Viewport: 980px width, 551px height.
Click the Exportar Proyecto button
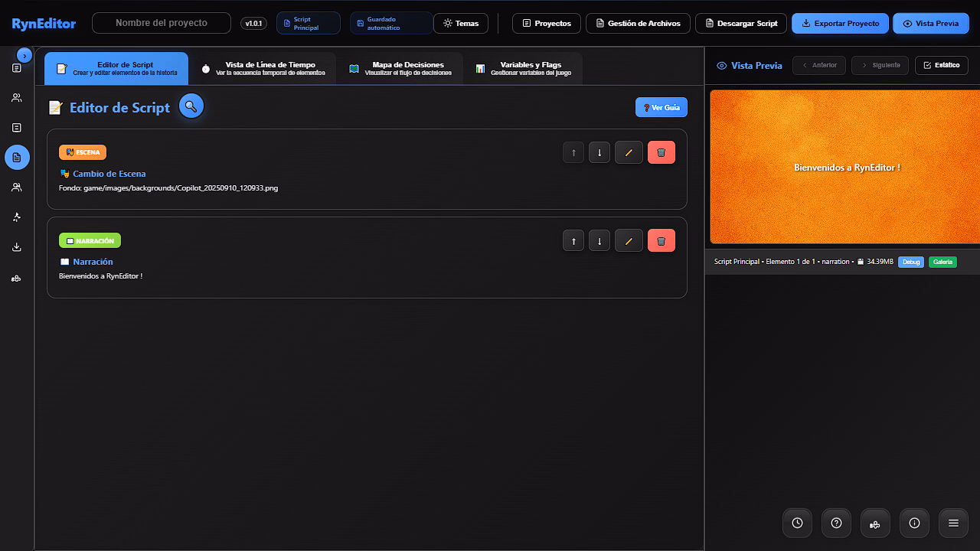coord(840,24)
